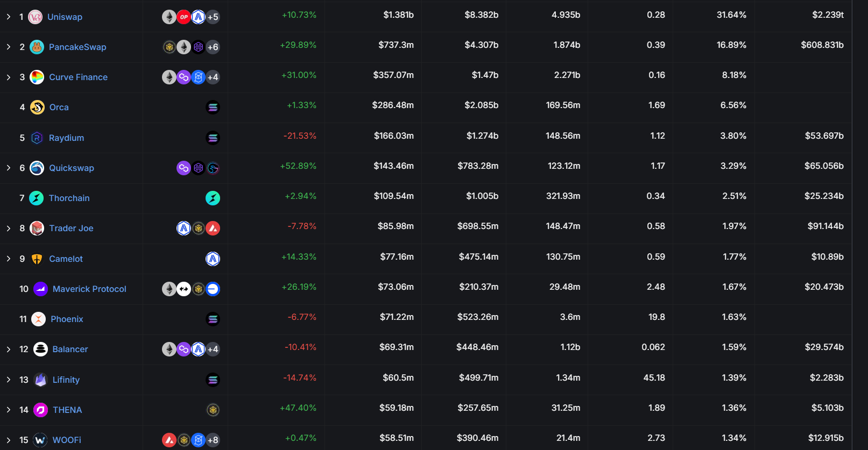This screenshot has width=868, height=450.
Task: Select Raydium's -21.53% change value
Action: pyautogui.click(x=300, y=136)
